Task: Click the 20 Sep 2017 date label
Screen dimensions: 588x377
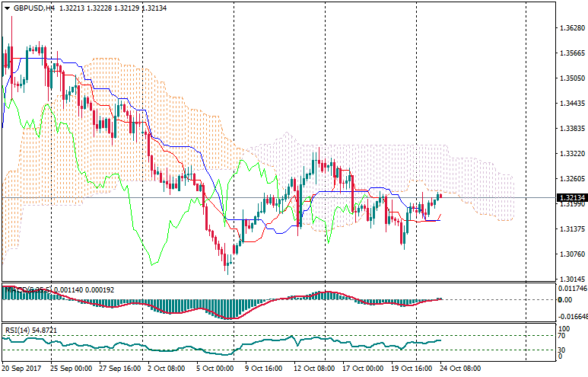Action: pos(23,368)
